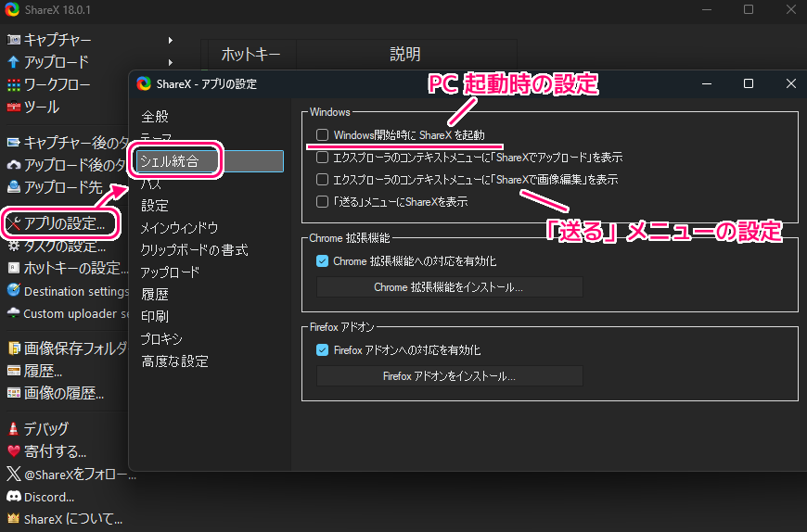Screen dimensions: 807x532
Task: Click the Discord logo icon
Action: 14,497
